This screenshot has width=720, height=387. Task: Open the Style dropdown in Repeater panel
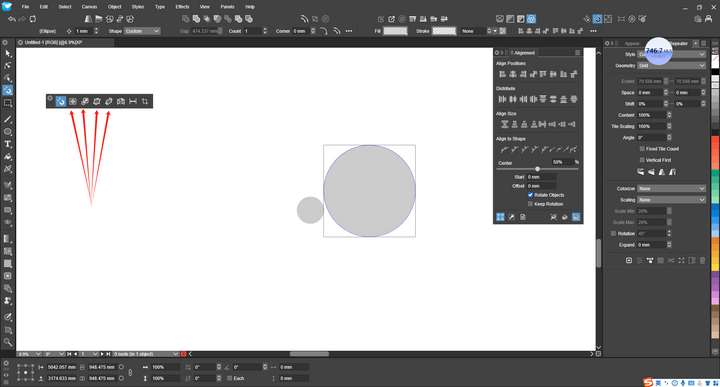[671, 54]
